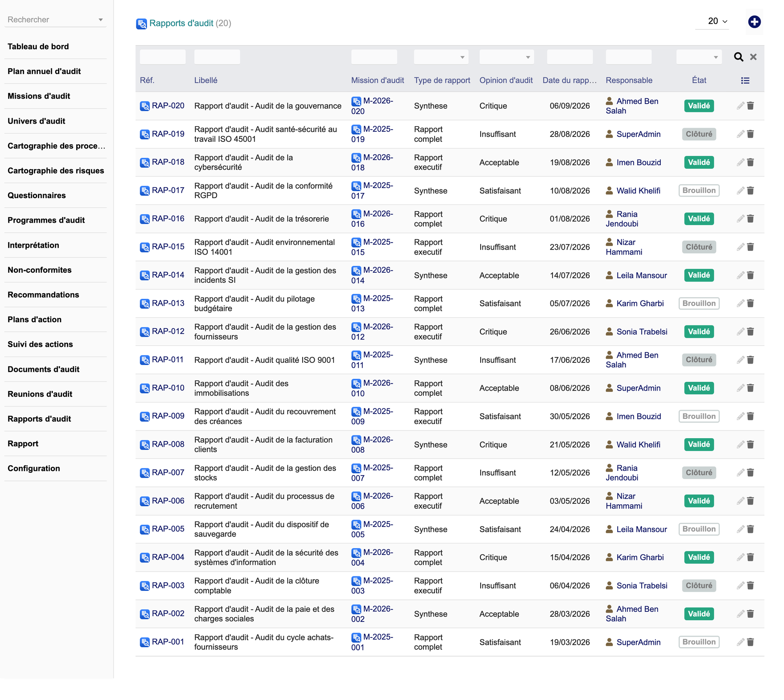The image size is (784, 700).
Task: Go to Configuration menu item
Action: tap(34, 468)
